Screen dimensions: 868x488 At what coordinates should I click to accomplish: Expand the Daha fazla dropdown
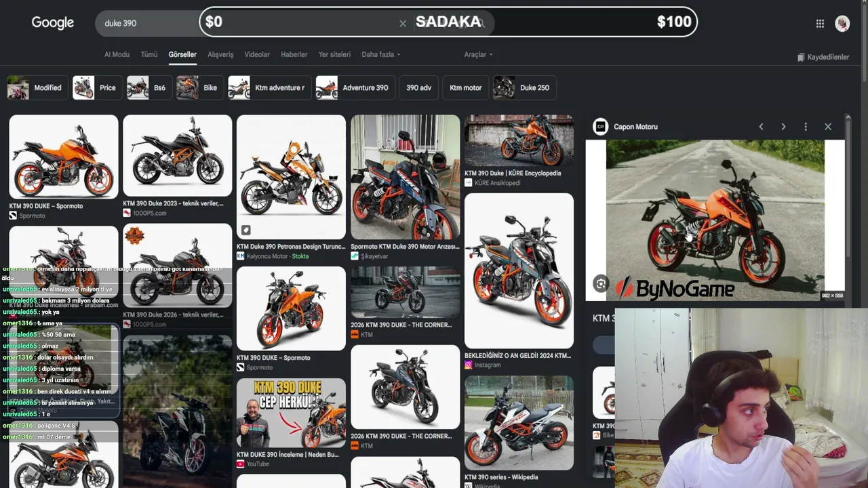(x=381, y=54)
